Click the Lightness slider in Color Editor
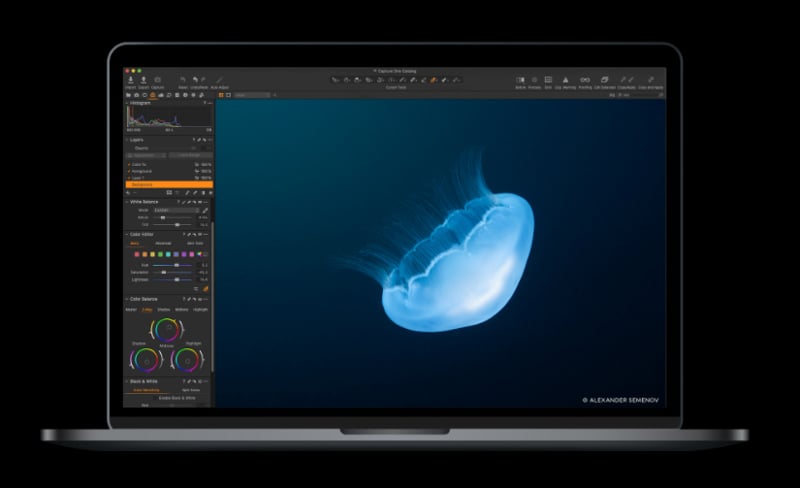Screen dimensions: 800x488 pyautogui.click(x=173, y=280)
